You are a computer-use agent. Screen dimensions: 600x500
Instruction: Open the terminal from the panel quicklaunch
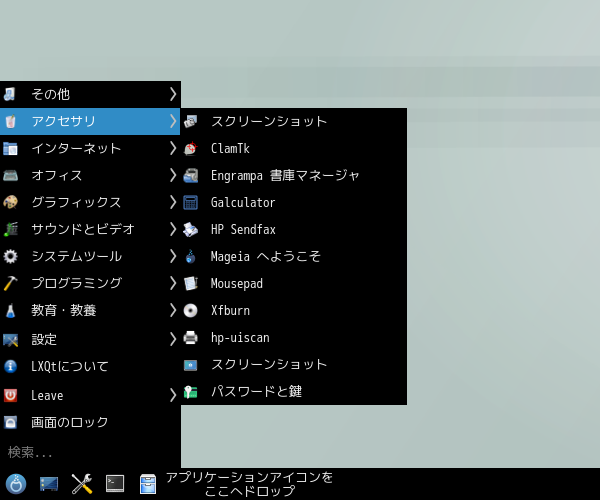(115, 484)
